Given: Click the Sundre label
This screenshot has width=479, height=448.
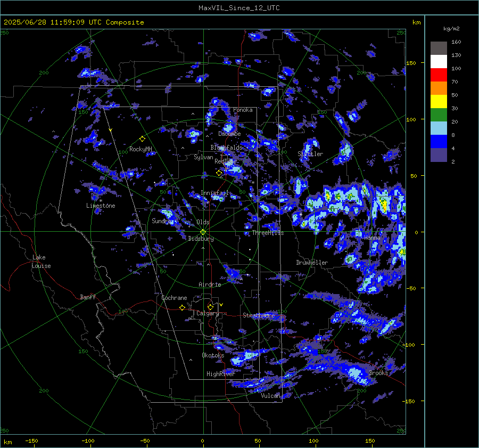Looking at the screenshot, I should (162, 221).
